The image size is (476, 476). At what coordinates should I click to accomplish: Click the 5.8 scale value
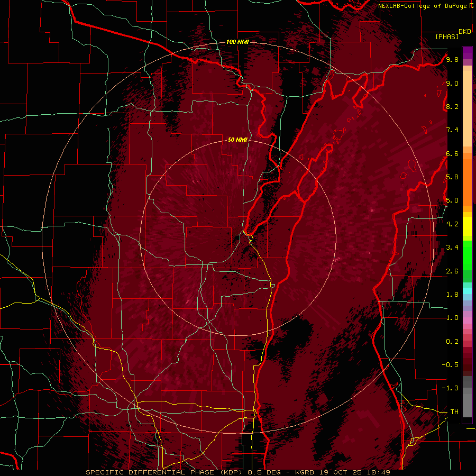pos(452,177)
